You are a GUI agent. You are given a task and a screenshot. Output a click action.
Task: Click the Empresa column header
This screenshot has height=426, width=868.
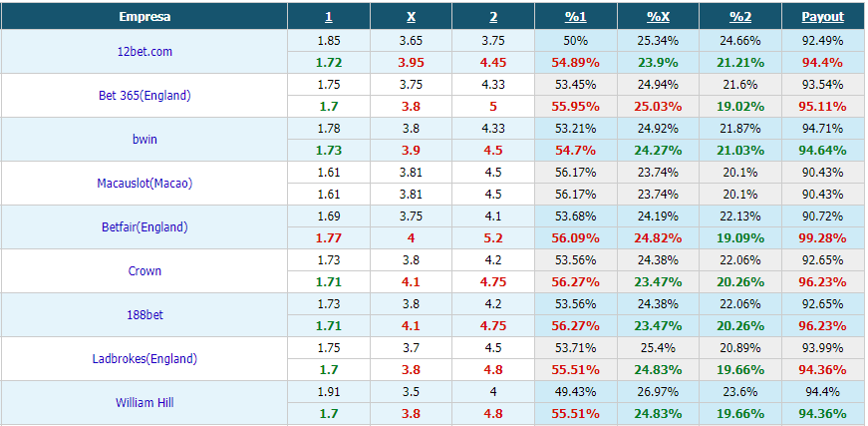pos(145,17)
